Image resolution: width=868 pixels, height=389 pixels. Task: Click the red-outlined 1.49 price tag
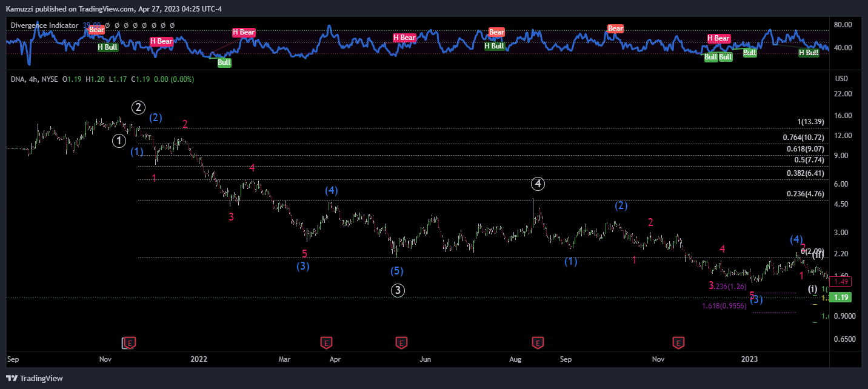tap(841, 281)
